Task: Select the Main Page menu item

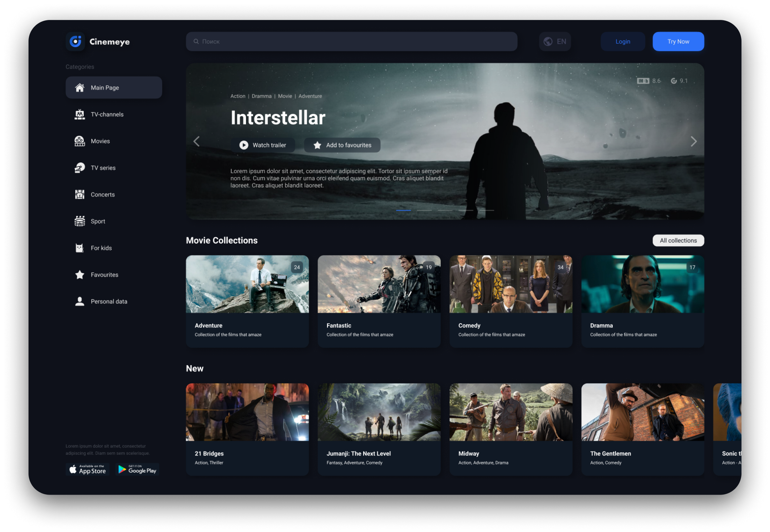Action: [x=114, y=88]
